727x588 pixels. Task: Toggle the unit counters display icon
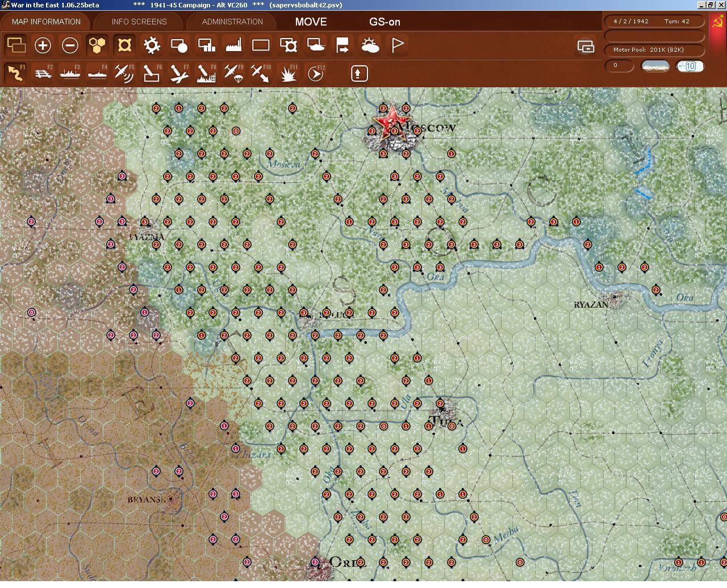point(15,45)
